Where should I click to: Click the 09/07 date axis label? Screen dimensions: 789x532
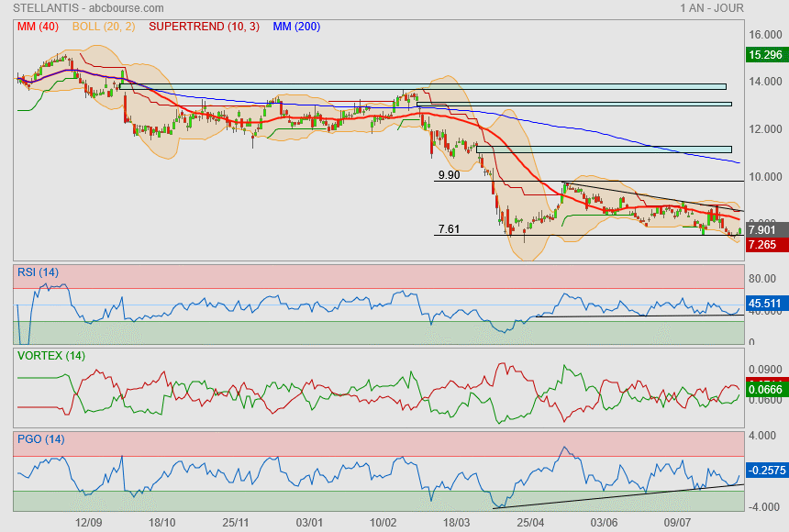click(677, 523)
